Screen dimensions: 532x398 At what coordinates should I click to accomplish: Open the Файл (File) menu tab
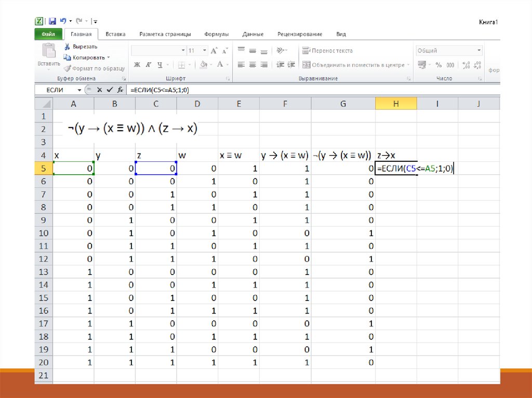48,34
